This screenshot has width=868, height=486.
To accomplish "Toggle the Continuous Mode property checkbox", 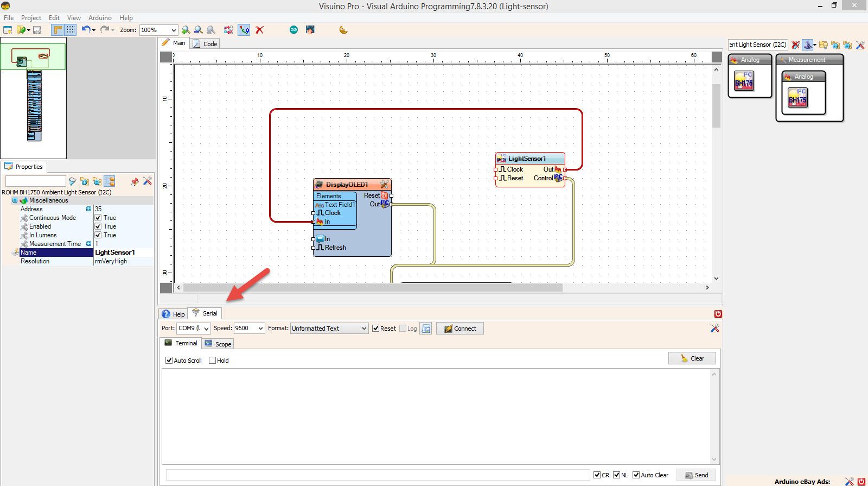I will click(98, 218).
